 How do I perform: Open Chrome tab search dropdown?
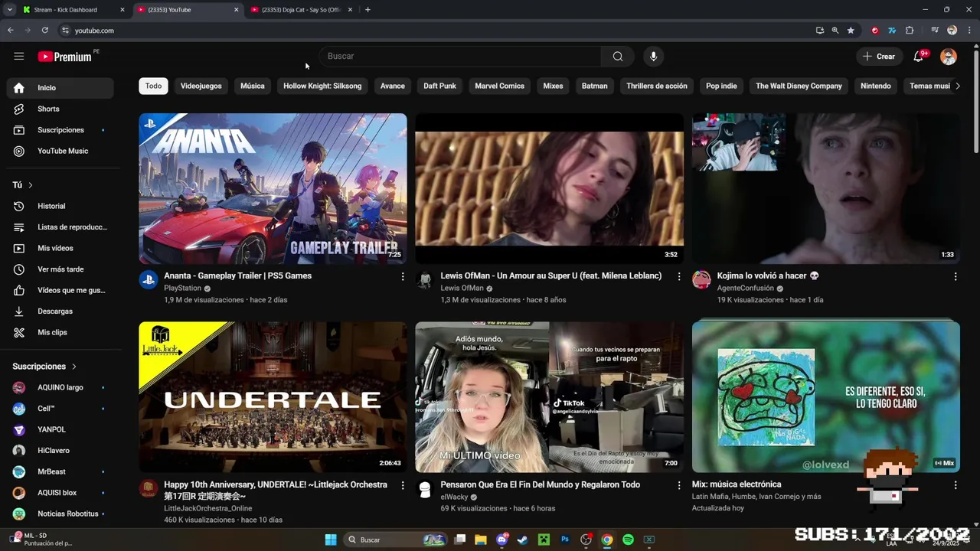(x=10, y=10)
